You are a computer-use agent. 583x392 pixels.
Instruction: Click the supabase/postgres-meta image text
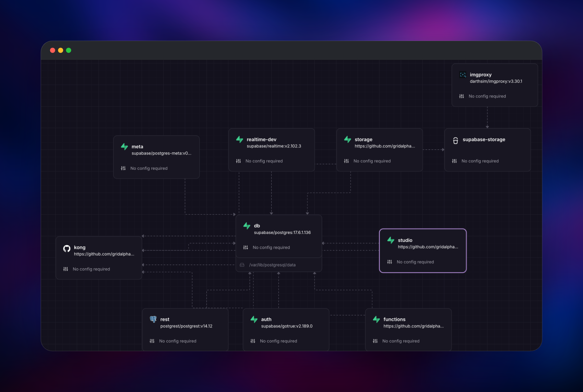tap(162, 154)
